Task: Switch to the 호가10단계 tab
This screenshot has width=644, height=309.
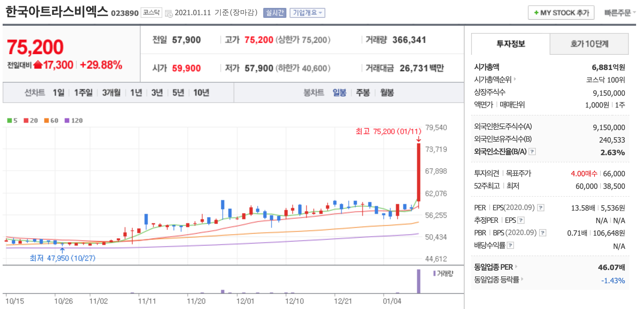Action: coord(589,44)
